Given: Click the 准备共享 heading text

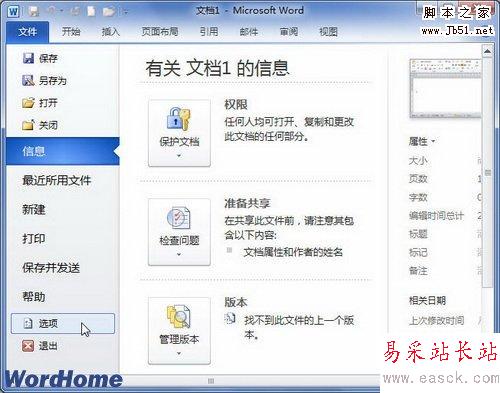Looking at the screenshot, I should point(247,203).
